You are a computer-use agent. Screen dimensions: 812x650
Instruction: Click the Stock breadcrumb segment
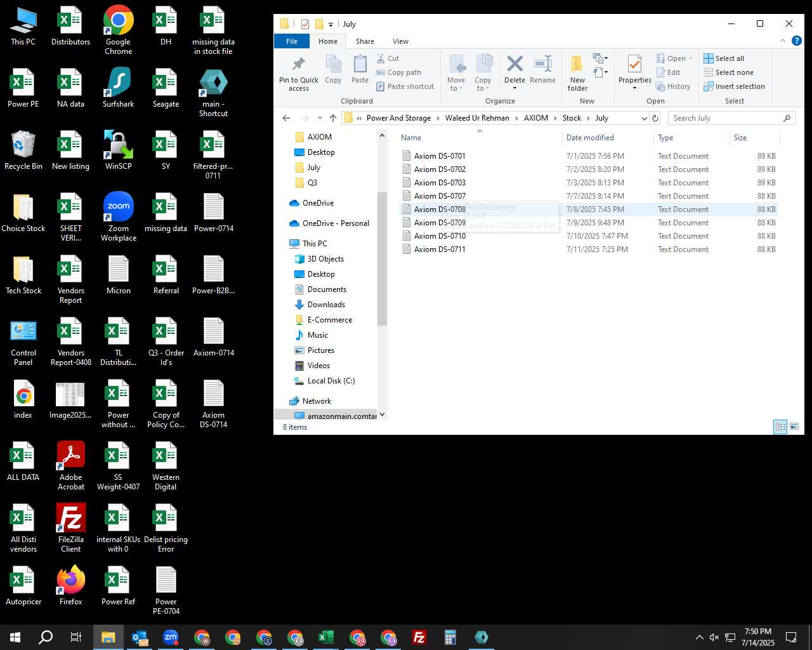(x=572, y=118)
